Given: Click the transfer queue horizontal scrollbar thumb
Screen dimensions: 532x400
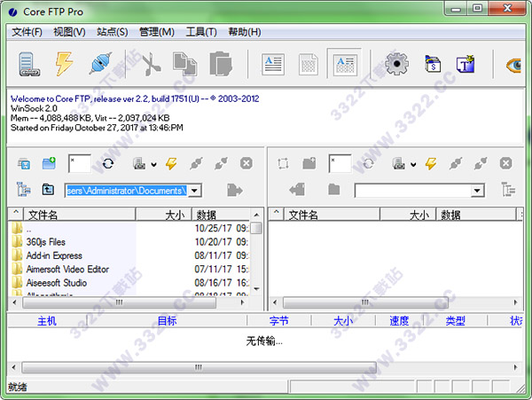Looking at the screenshot, I should 199,367.
